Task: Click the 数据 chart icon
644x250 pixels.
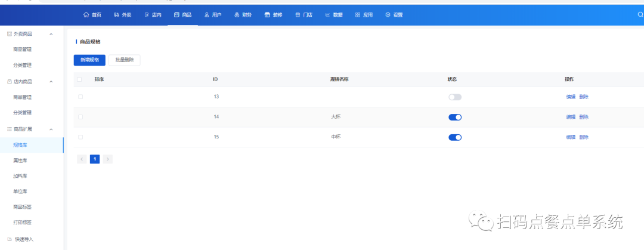Action: tap(327, 14)
